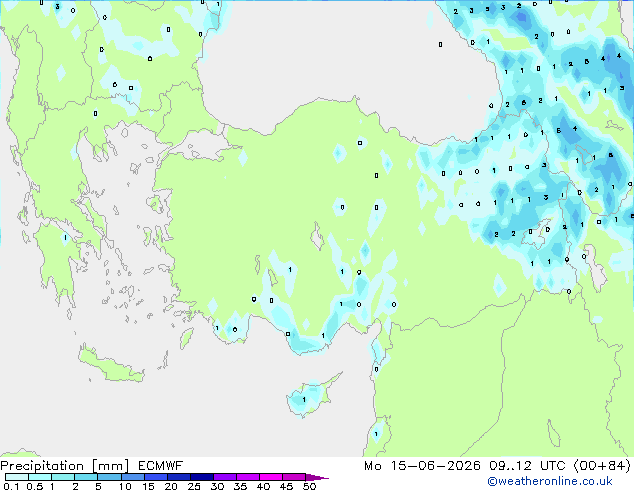Click the 1–2 mm legend color swatch
Image resolution: width=634 pixels, height=490 pixels.
click(x=63, y=477)
